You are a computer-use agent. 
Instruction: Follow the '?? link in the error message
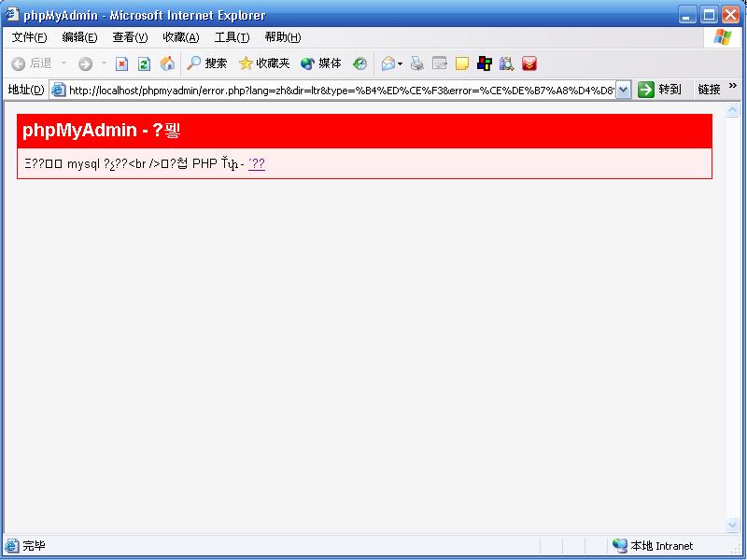point(257,164)
